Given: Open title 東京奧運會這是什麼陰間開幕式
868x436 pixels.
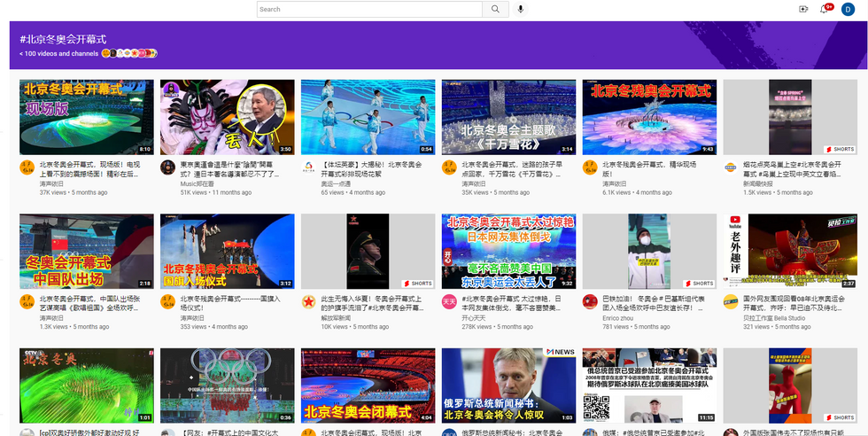Looking at the screenshot, I should point(229,169).
